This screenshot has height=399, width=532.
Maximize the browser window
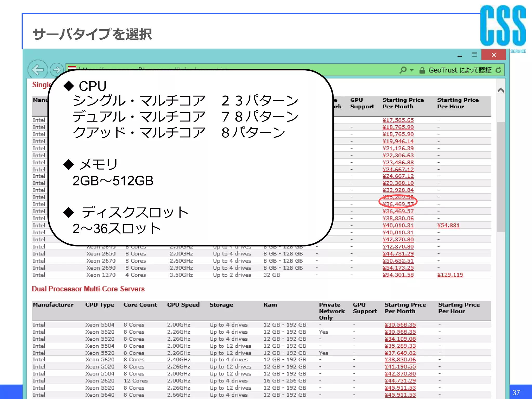coord(474,55)
